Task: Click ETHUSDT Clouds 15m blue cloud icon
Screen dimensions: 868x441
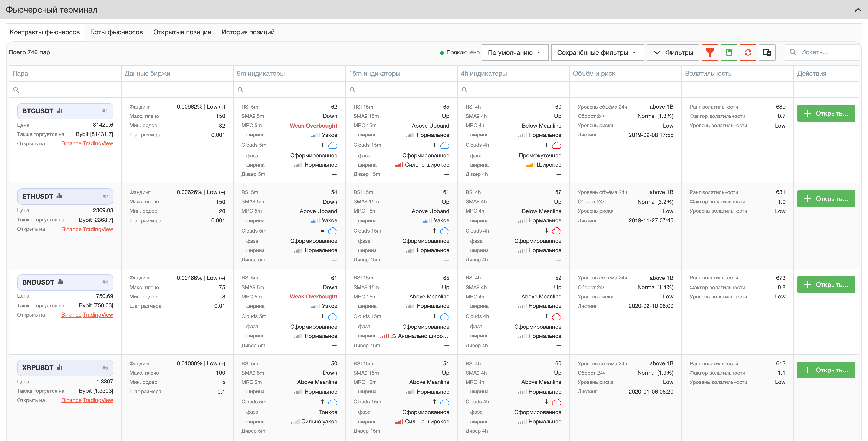Action: [445, 231]
